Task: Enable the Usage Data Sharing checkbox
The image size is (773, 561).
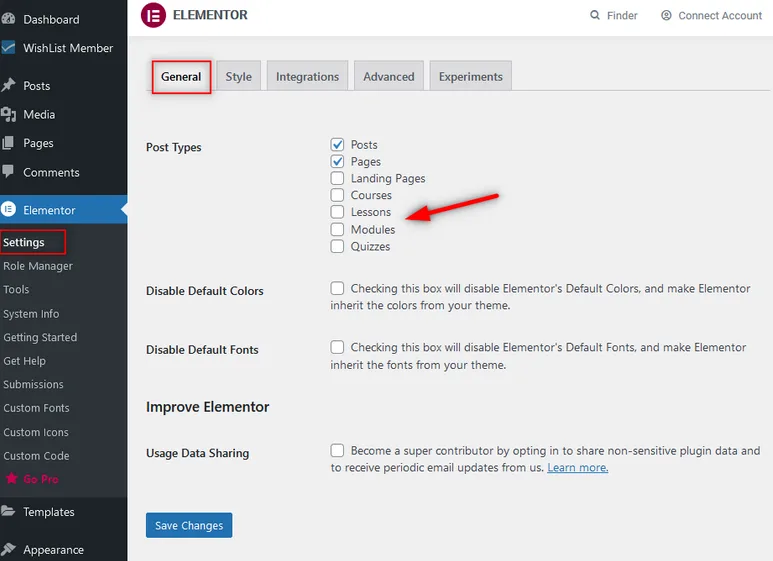Action: point(337,450)
